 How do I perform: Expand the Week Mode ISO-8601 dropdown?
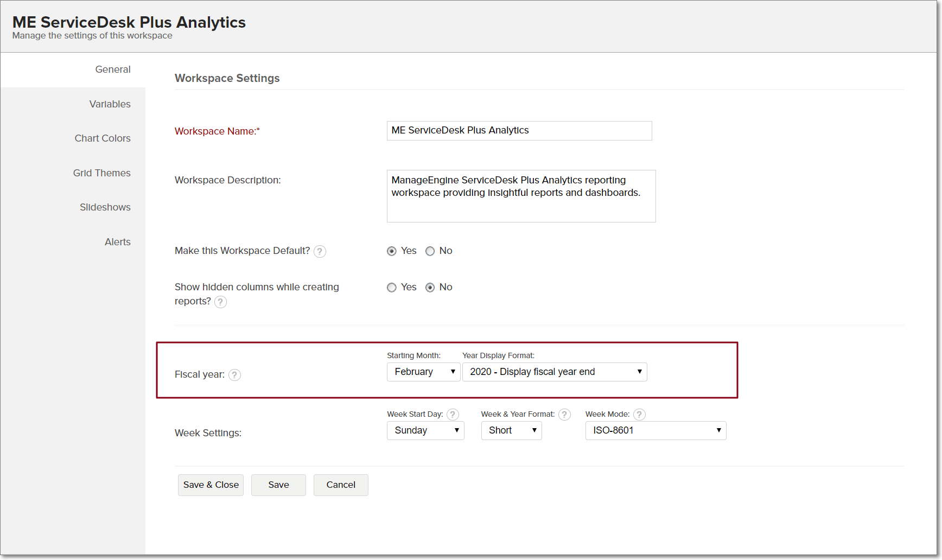pyautogui.click(x=655, y=431)
